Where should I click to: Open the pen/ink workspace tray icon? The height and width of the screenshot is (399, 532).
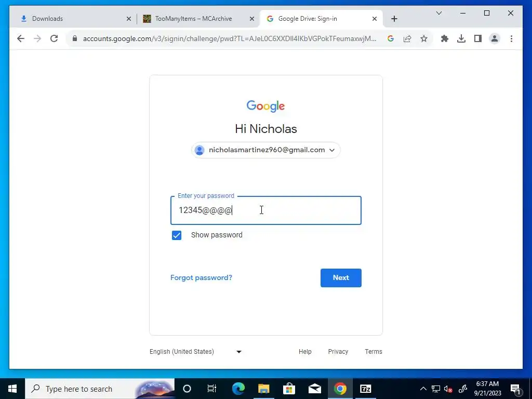(463, 389)
